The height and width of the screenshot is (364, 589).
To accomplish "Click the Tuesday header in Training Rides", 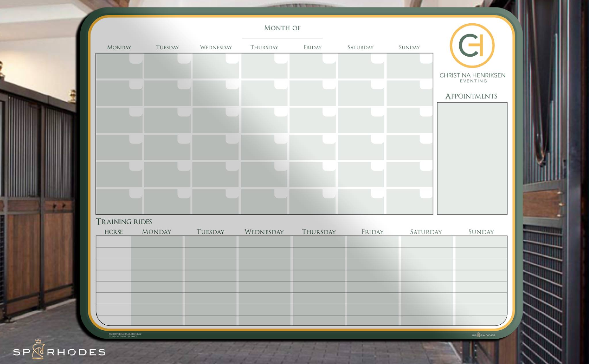I will click(210, 232).
